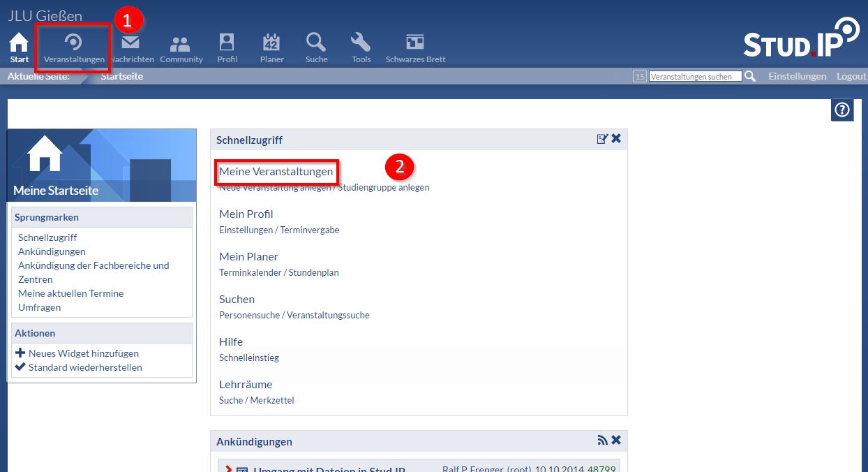Open the Personensuche link
Screen dimensions: 868x472
(x=249, y=315)
